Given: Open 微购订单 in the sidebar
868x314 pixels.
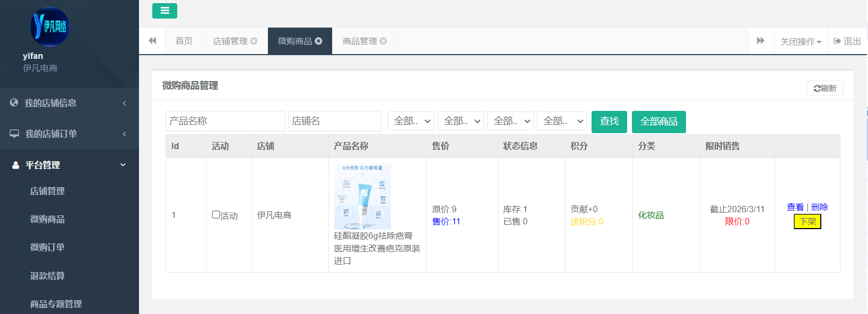Looking at the screenshot, I should [x=47, y=247].
